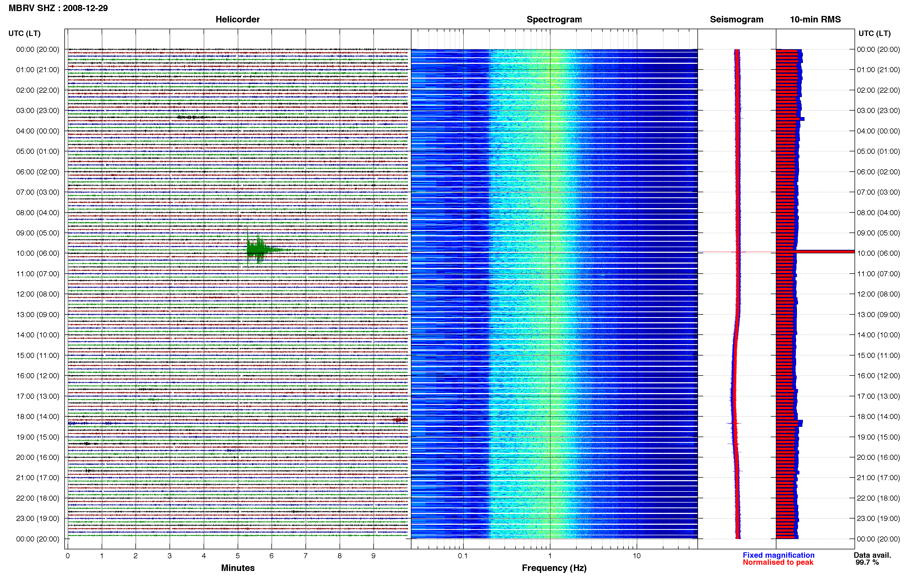
Task: Click the left 00:00 (20:00) top time label
Action: pos(38,49)
